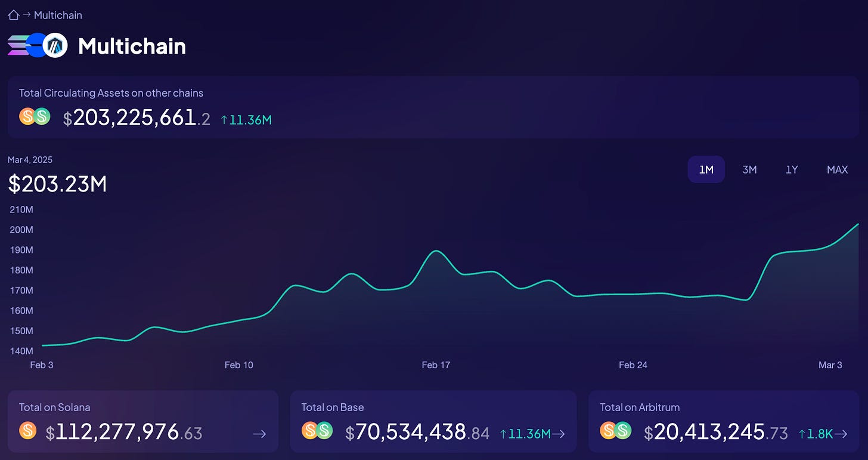Switch chart to the 1Y range
Viewport: 868px width, 460px height.
(x=792, y=169)
